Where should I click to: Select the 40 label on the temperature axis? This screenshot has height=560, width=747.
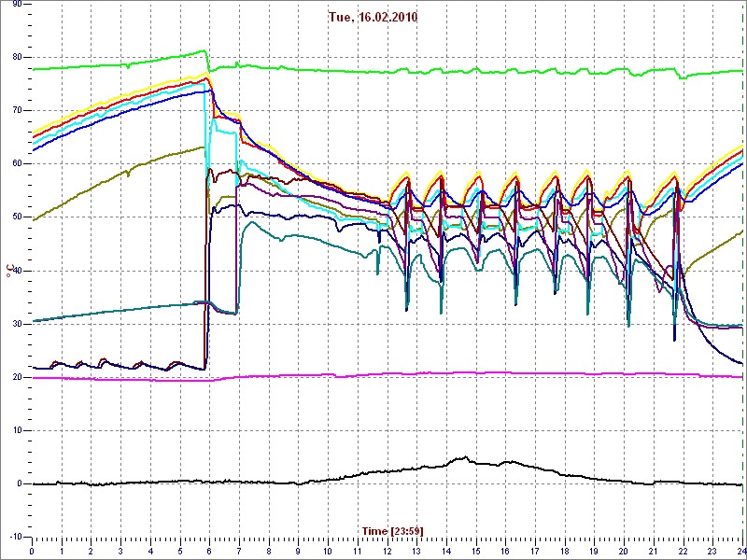16,271
